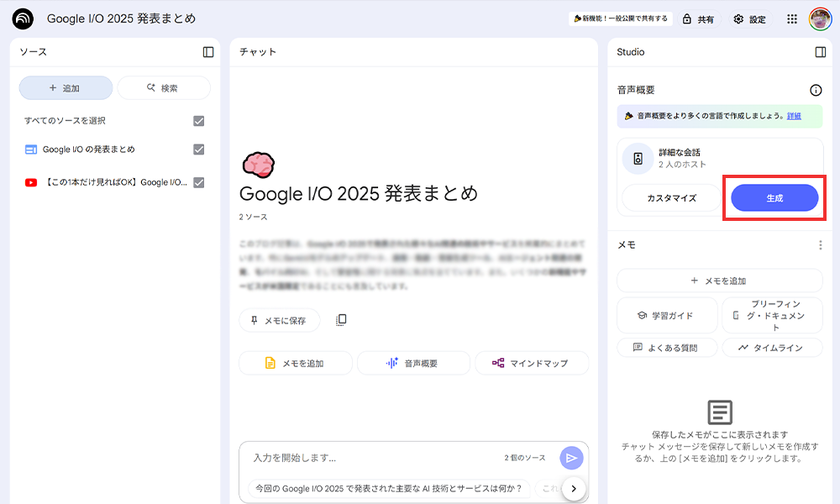Screen dimensions: 840x504
Task: Uncheck the YouTube video source checkbox
Action: click(x=199, y=182)
